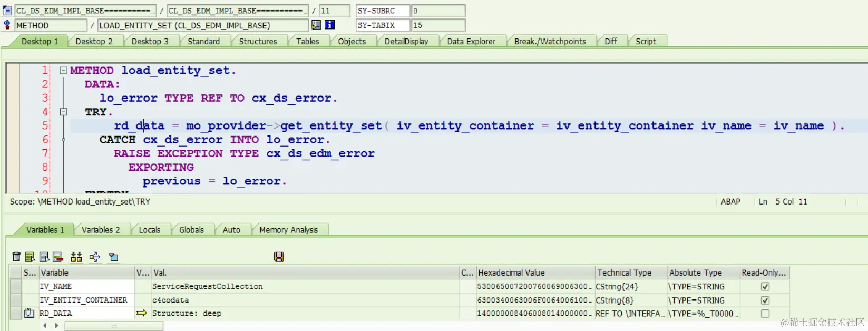Open the Objects tab
The image size is (868, 331).
[x=352, y=41]
